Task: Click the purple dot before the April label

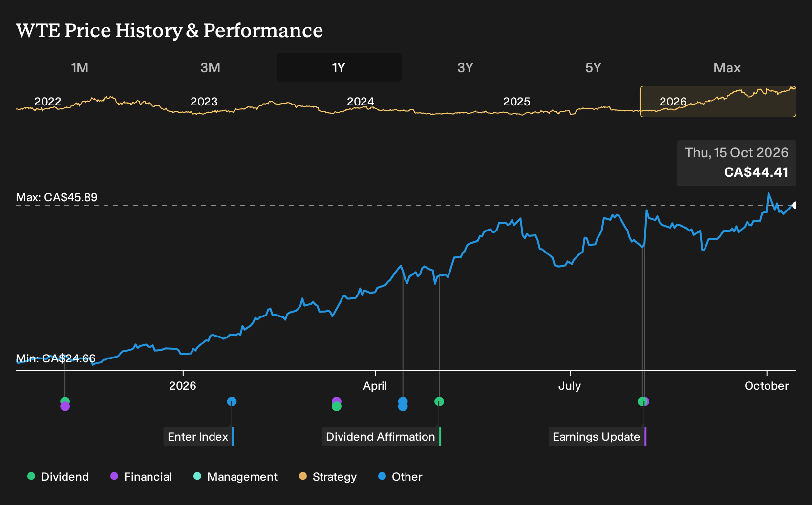Action: (x=337, y=401)
